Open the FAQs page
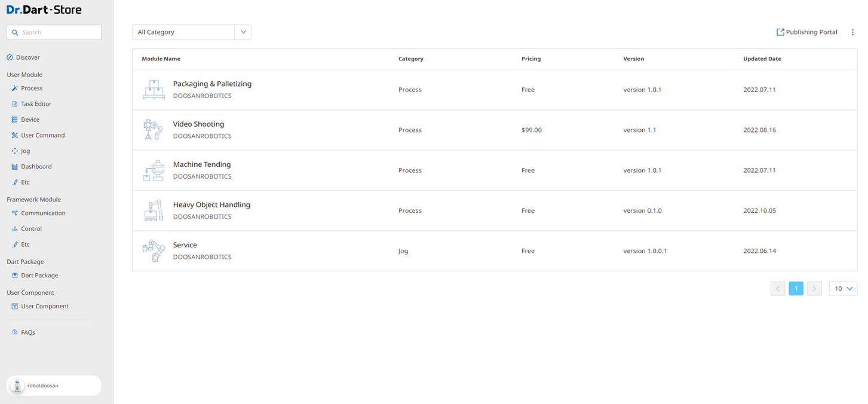This screenshot has width=868, height=404. (x=27, y=332)
